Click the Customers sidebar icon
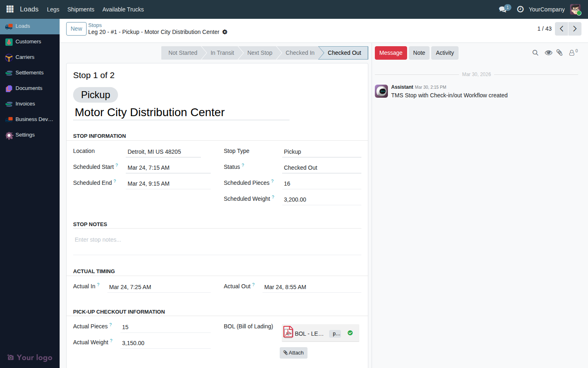588x368 pixels. (x=9, y=42)
